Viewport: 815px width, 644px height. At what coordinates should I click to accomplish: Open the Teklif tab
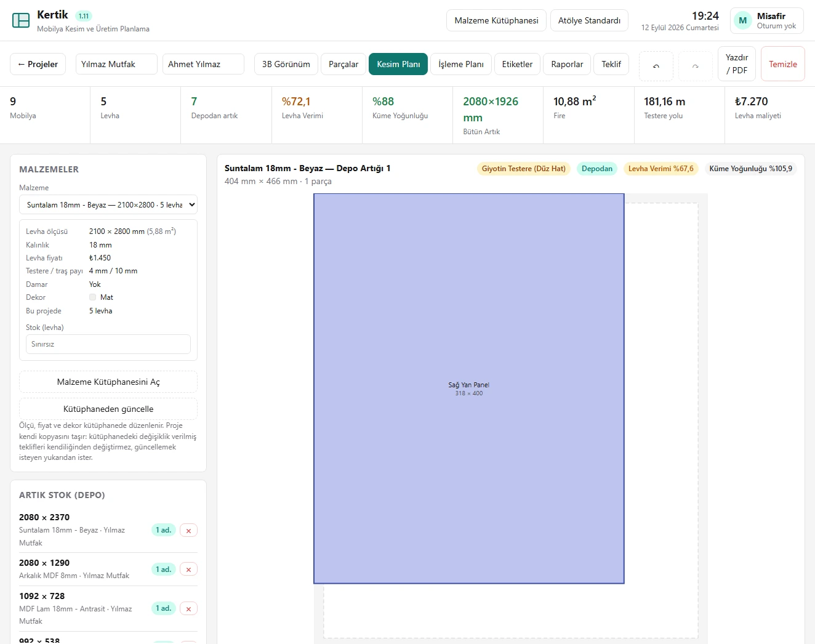point(611,64)
